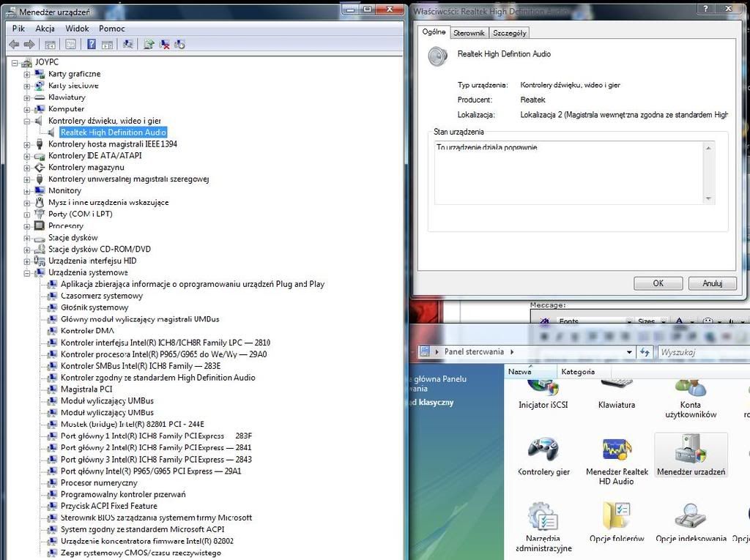Viewport: 750px width, 560px height.
Task: Collapse Urządzenia systemowe node
Action: pyautogui.click(x=27, y=273)
